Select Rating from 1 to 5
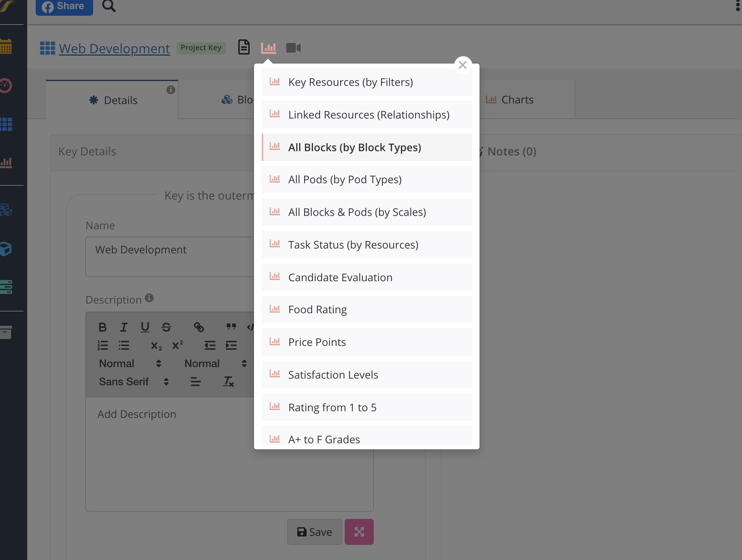742x560 pixels. click(367, 407)
